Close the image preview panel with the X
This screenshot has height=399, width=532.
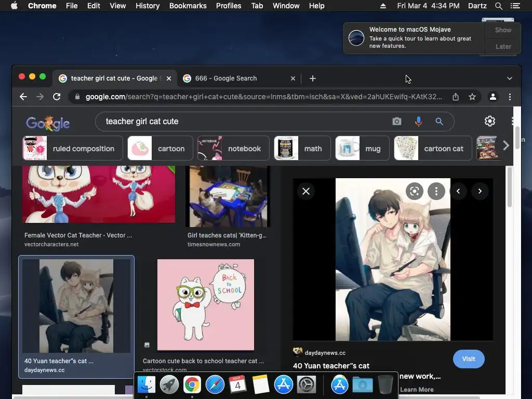pos(306,191)
